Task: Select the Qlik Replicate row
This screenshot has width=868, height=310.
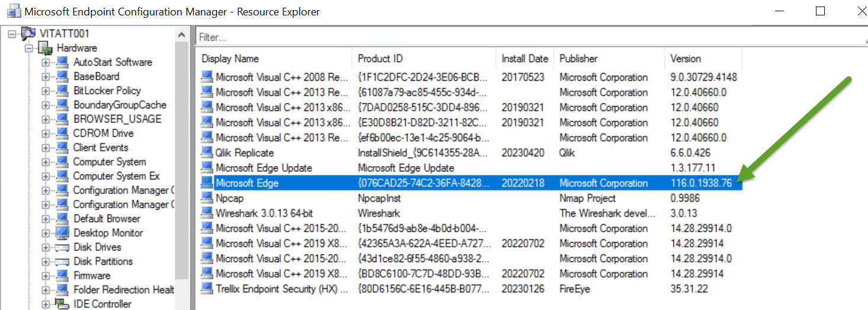Action: [x=470, y=153]
